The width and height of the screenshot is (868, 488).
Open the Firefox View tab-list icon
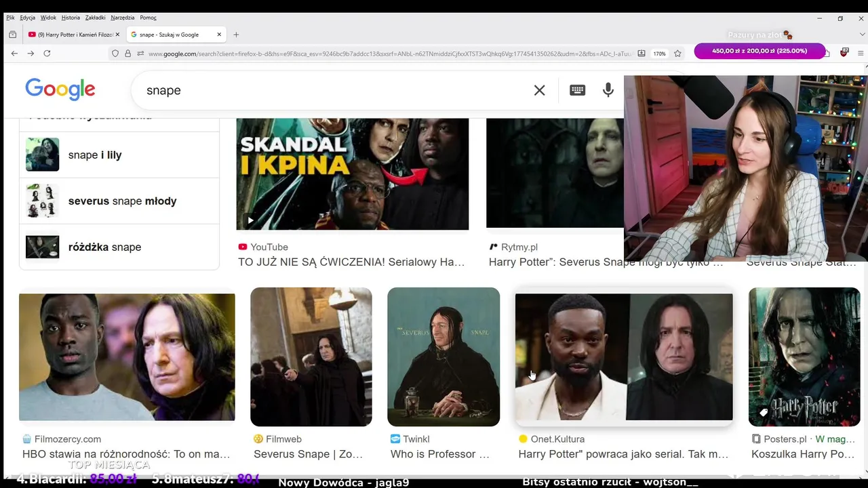[12, 35]
